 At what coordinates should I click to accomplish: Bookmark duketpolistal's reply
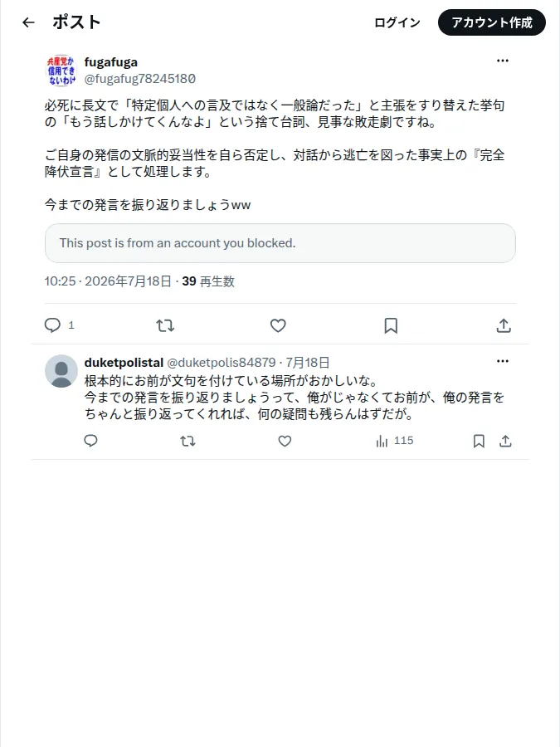[x=479, y=442]
